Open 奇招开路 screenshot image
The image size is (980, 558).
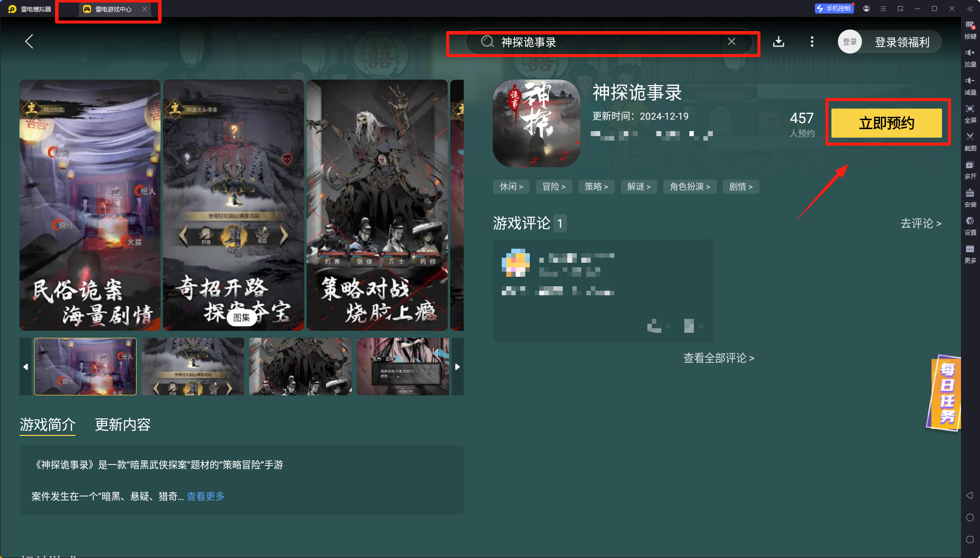click(234, 205)
